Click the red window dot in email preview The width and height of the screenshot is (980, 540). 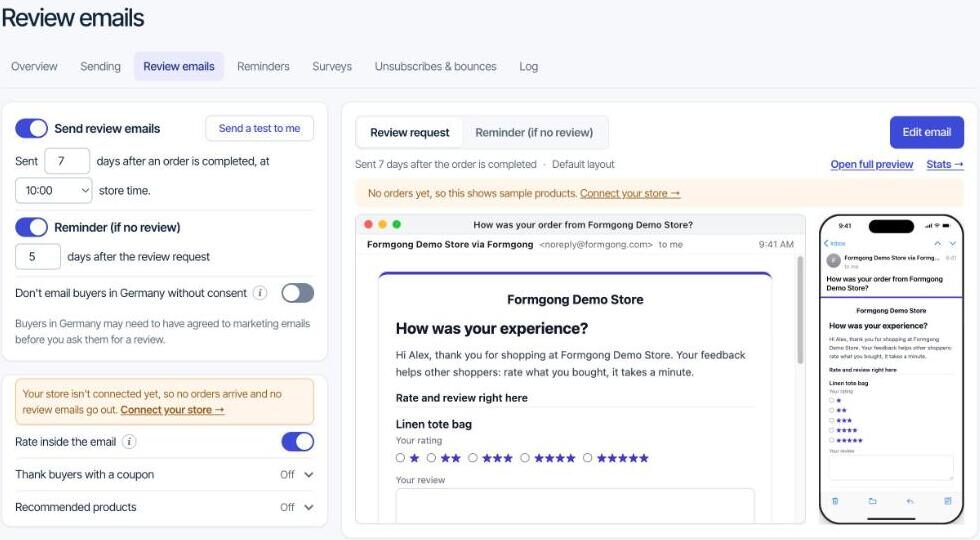368,224
